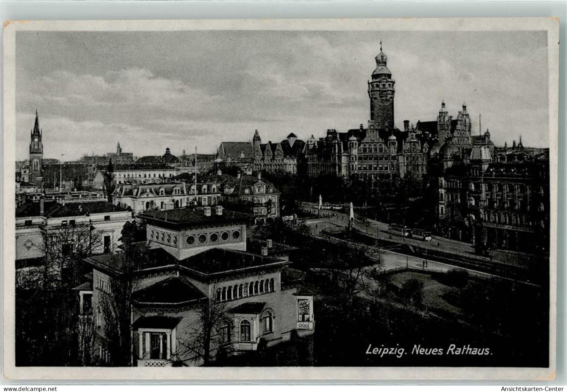
Task: Click the scanned postcard photograph
Action: 282,199
